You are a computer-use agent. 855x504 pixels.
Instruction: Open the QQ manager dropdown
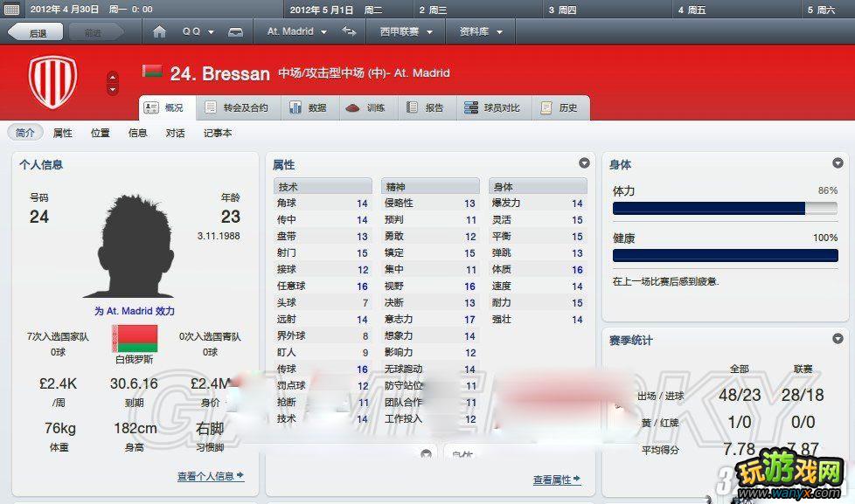(198, 32)
